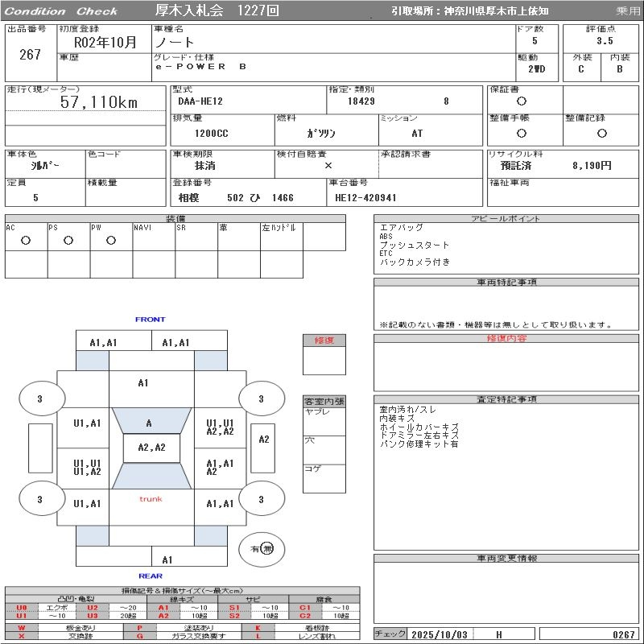Screen dimensions: 644x644
Task: Click the 乗用 label in the header
Action: (x=628, y=11)
